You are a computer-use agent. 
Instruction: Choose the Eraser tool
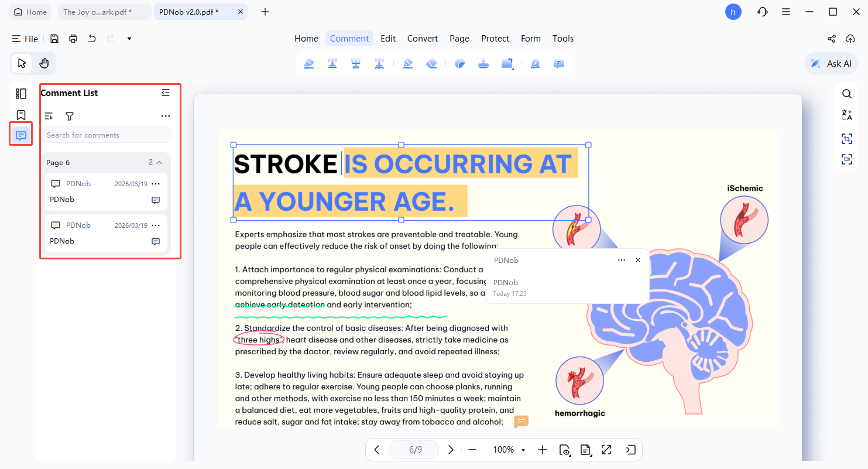pyautogui.click(x=431, y=64)
